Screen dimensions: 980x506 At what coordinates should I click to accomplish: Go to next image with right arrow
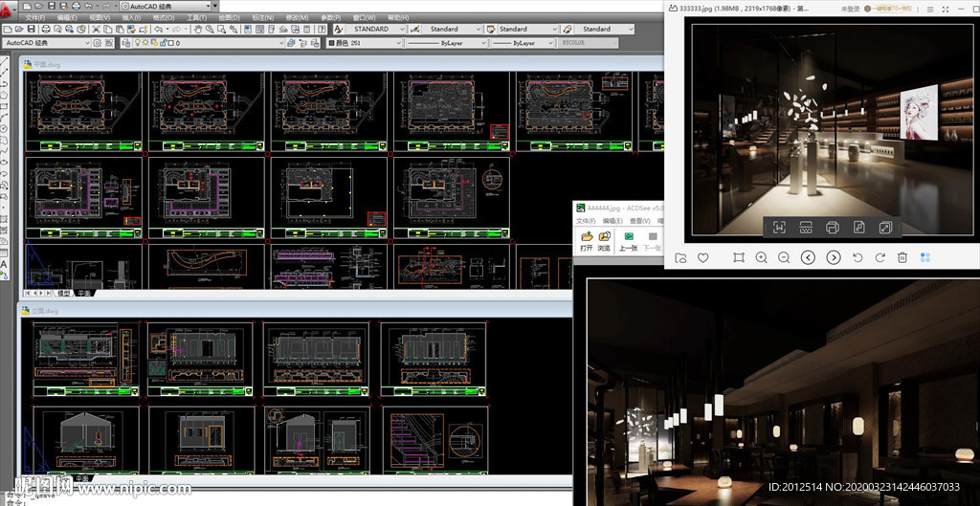point(833,257)
